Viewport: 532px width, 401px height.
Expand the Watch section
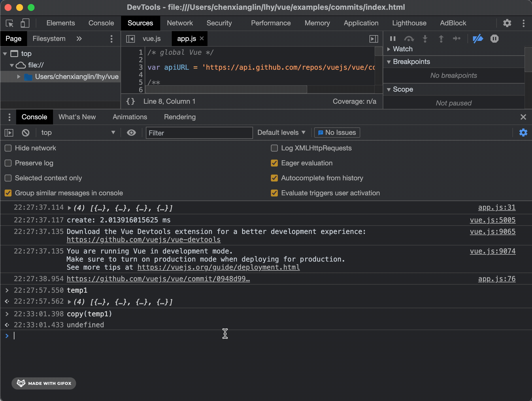(389, 49)
